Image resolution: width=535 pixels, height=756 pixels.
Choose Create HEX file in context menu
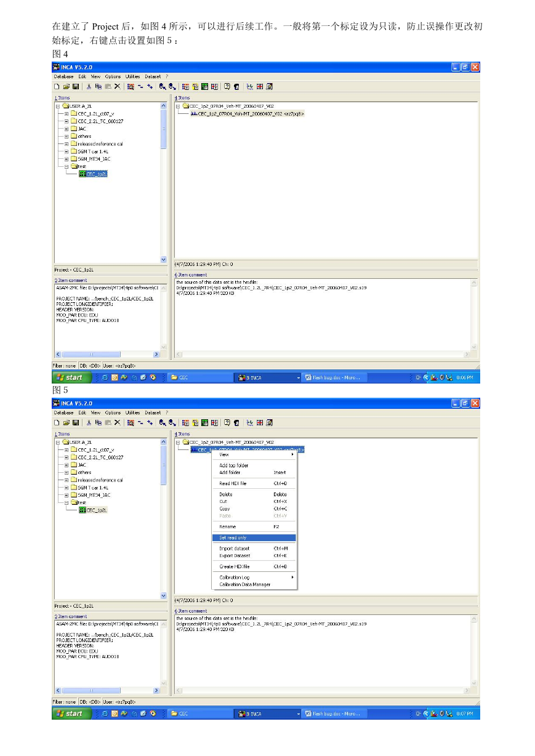click(254, 566)
